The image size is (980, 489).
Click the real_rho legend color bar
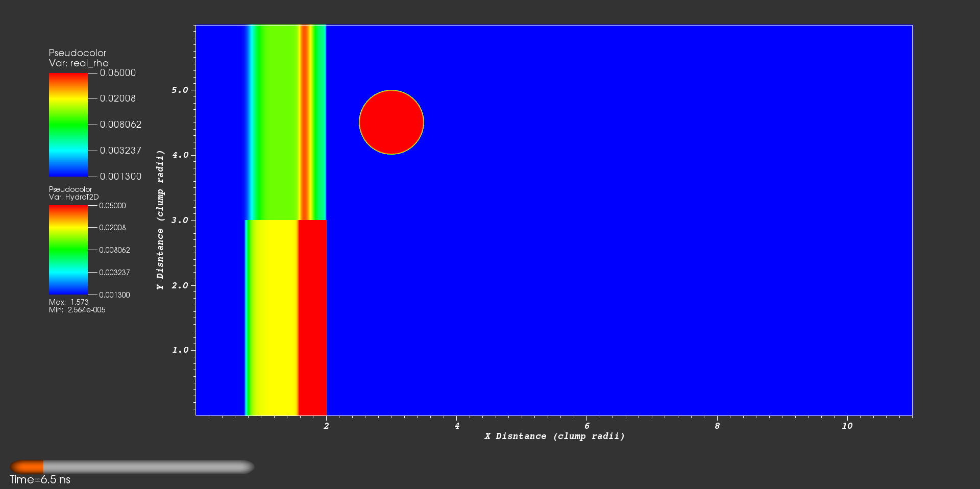68,125
